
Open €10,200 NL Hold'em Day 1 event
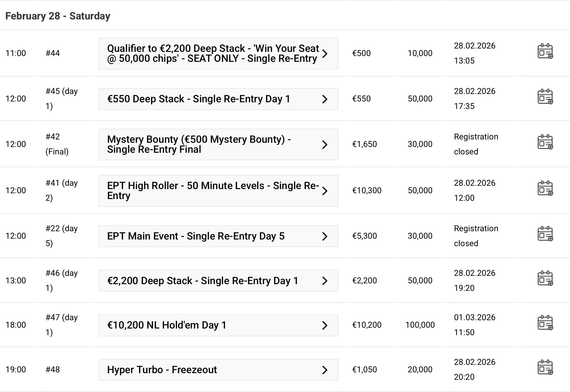click(x=167, y=325)
